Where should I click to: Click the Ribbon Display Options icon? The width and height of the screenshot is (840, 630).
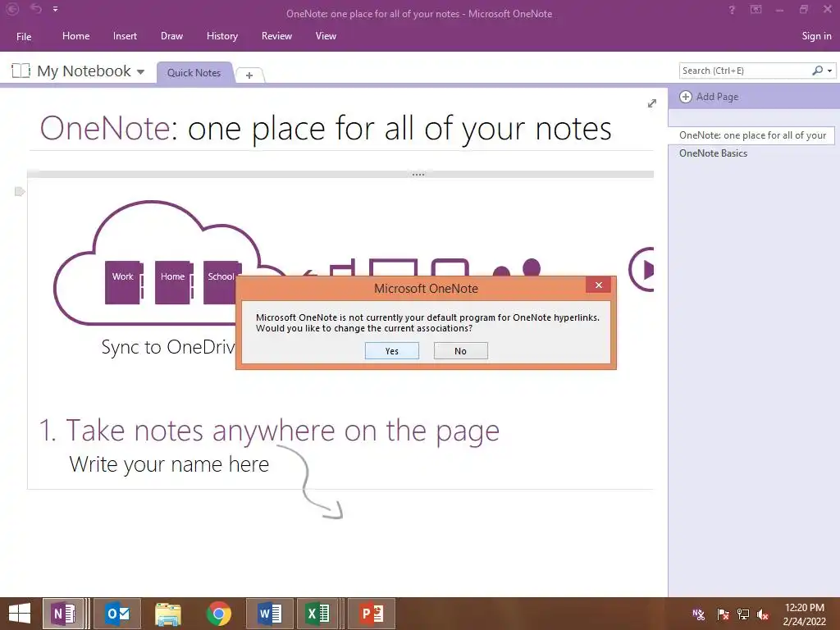pyautogui.click(x=756, y=9)
